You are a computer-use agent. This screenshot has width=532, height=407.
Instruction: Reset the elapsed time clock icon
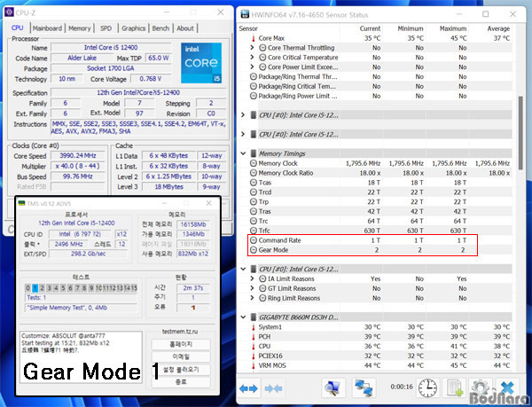tap(427, 387)
